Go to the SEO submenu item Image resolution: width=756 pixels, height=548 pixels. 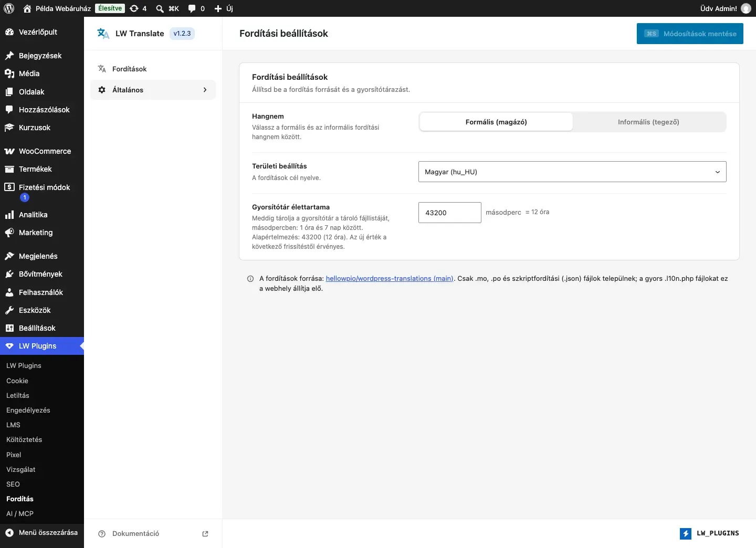(x=13, y=484)
